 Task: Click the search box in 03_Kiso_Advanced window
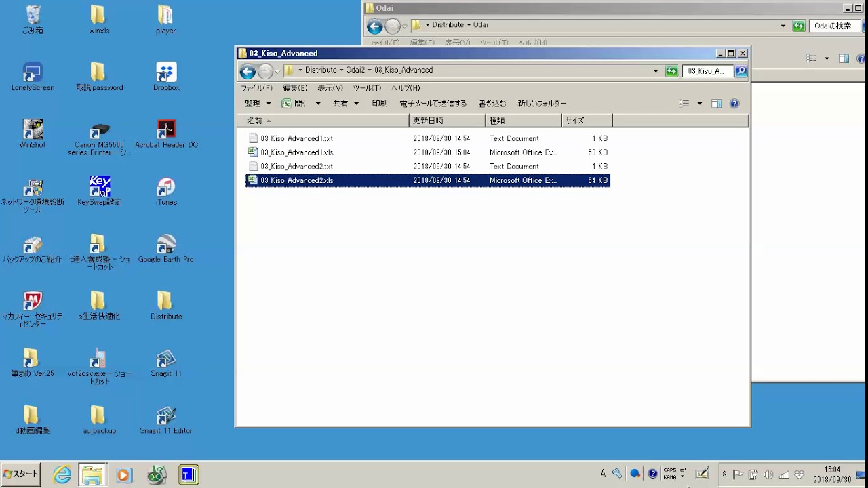[x=707, y=71]
